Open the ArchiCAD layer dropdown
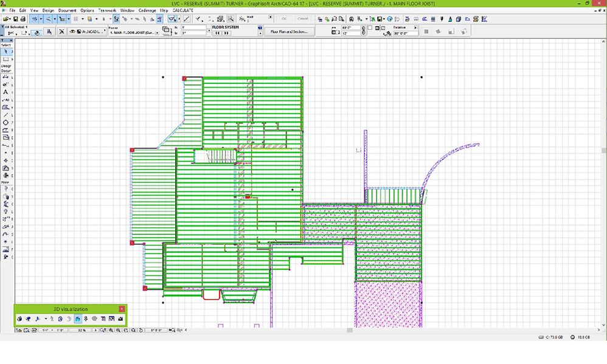The height and width of the screenshot is (364, 607). (91, 32)
